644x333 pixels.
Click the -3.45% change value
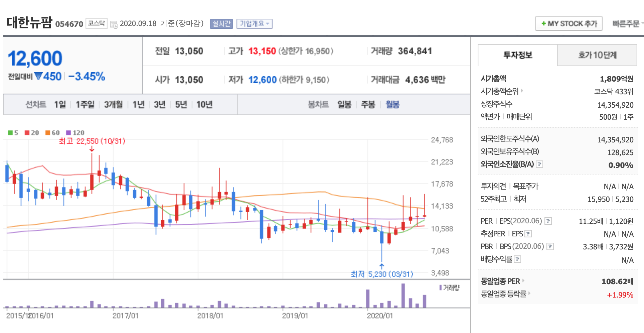point(87,77)
